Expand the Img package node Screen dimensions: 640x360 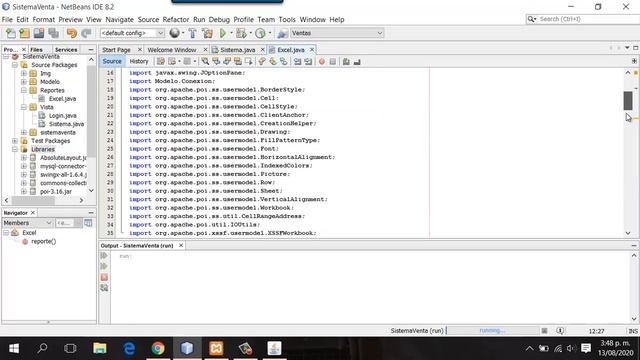point(24,73)
